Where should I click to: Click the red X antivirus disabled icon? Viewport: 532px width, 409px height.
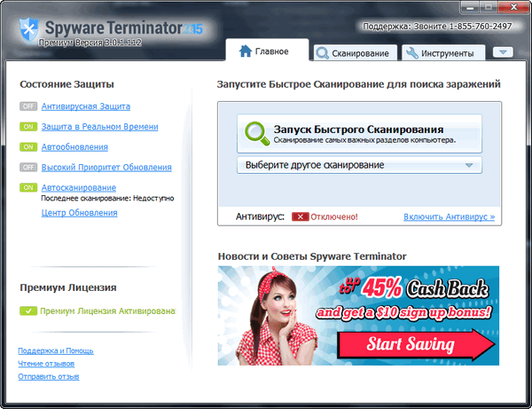point(301,216)
